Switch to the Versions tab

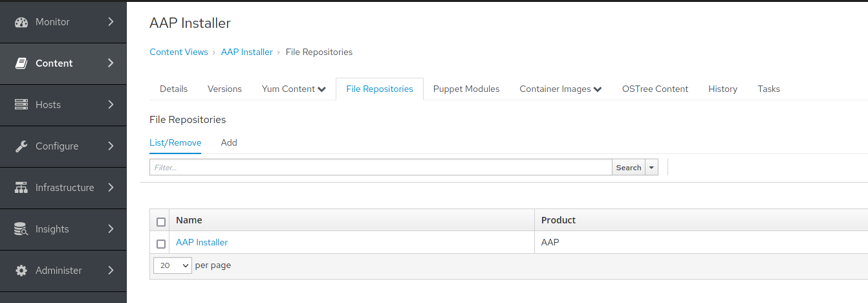(224, 89)
